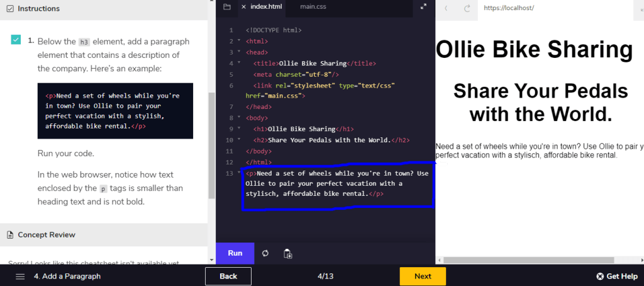This screenshot has width=644, height=286.
Task: Switch to the main.css tab
Action: click(313, 7)
